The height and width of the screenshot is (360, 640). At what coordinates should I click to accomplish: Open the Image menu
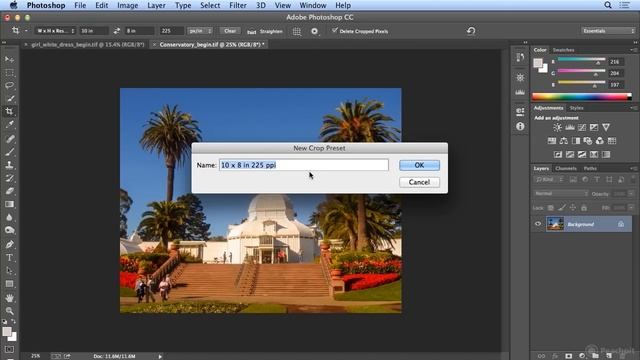click(x=127, y=5)
